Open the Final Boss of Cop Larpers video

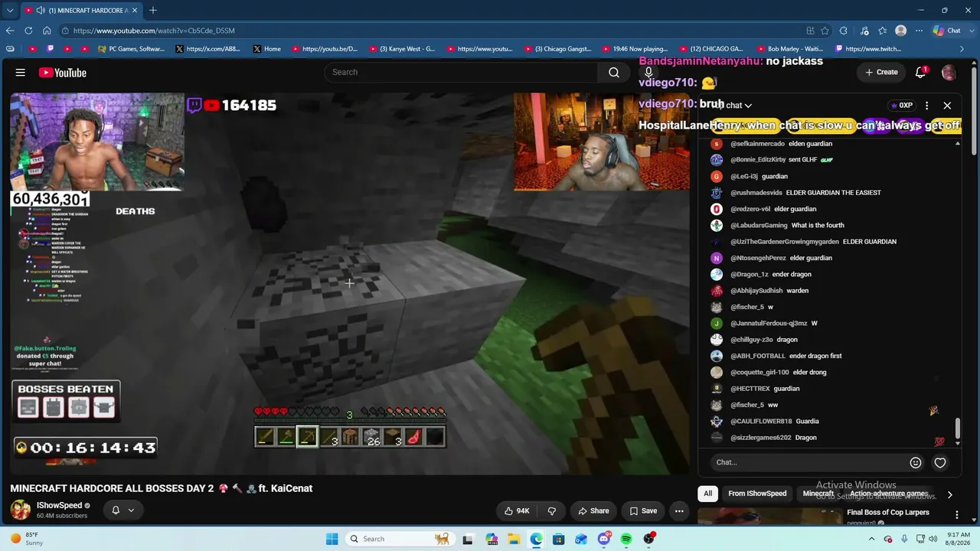(x=888, y=513)
